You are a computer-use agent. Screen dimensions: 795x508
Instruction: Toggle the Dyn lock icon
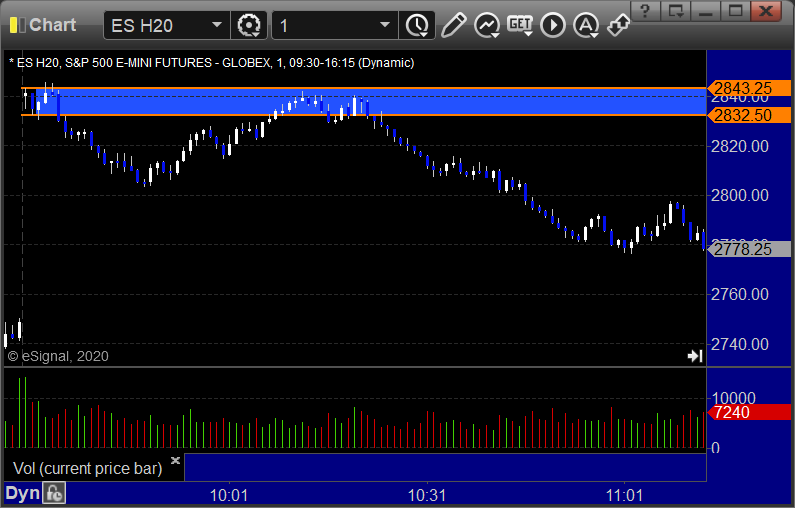[x=54, y=493]
